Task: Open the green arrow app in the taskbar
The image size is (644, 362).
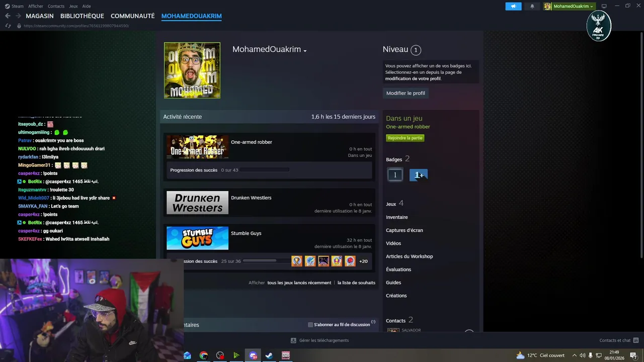Action: (x=236, y=355)
